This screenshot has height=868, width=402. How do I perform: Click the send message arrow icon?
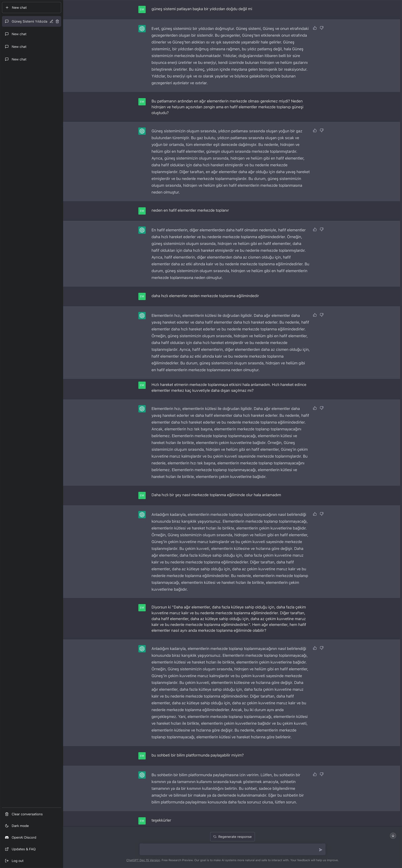320,850
